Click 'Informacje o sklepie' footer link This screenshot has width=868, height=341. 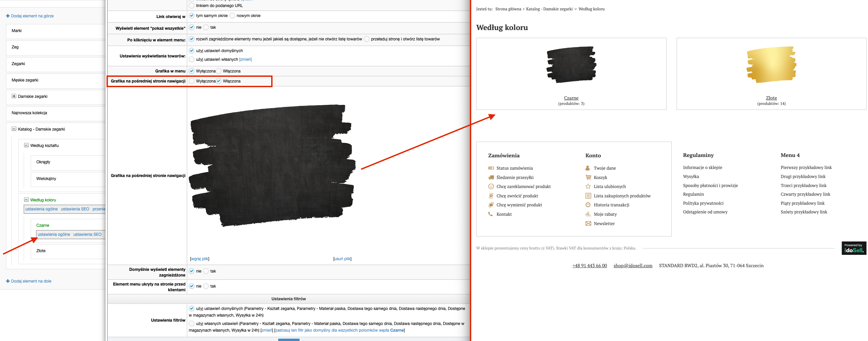[x=703, y=167]
